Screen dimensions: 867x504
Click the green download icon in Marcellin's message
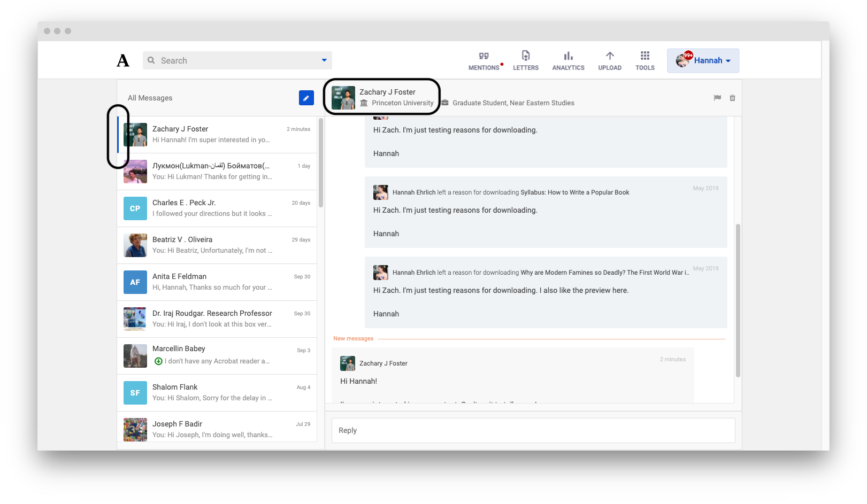pyautogui.click(x=159, y=361)
